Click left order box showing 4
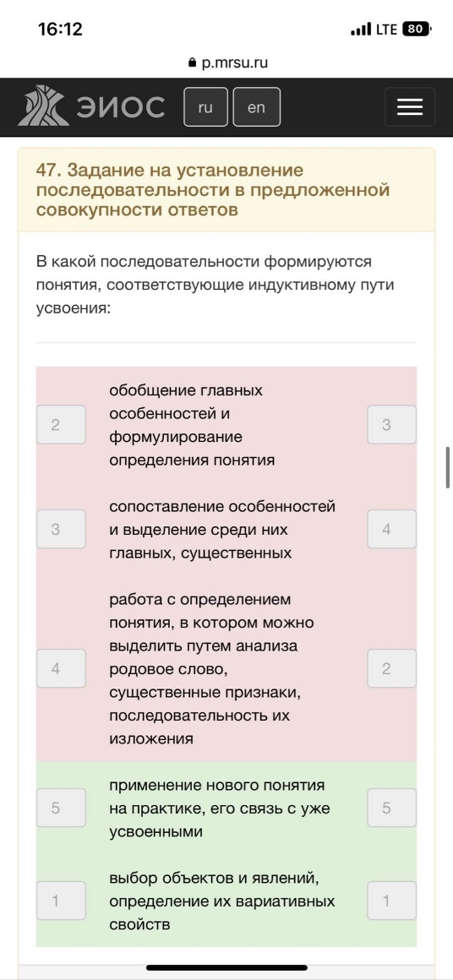This screenshot has width=453, height=980. (x=61, y=669)
